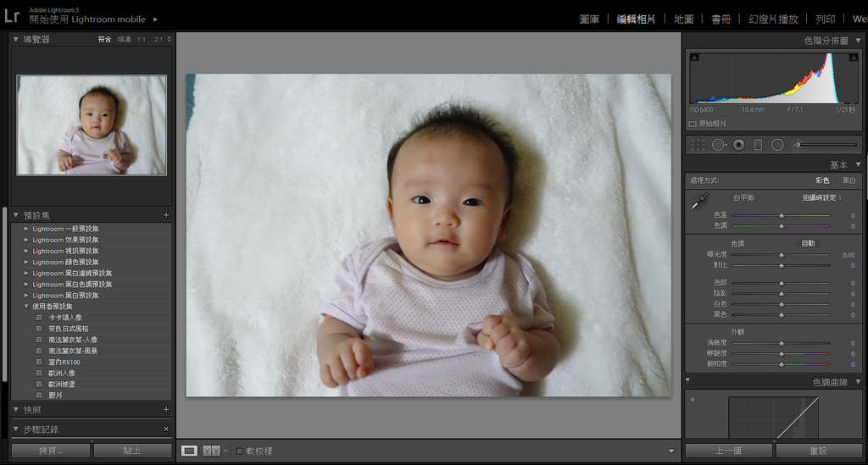Apply the 歐洲人像 preset
Screen dimensions: 868x465
pos(61,374)
